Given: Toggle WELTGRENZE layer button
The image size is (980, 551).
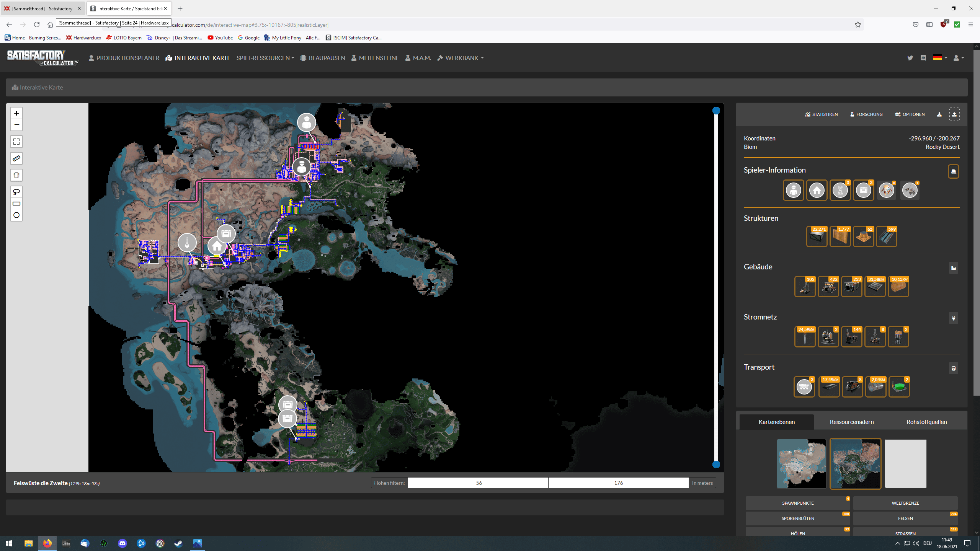Looking at the screenshot, I should [905, 503].
